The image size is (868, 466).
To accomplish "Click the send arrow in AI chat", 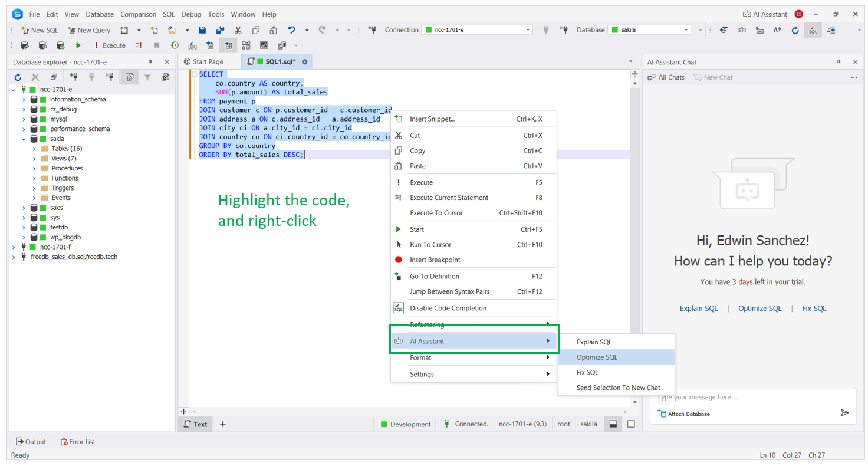I will [844, 413].
